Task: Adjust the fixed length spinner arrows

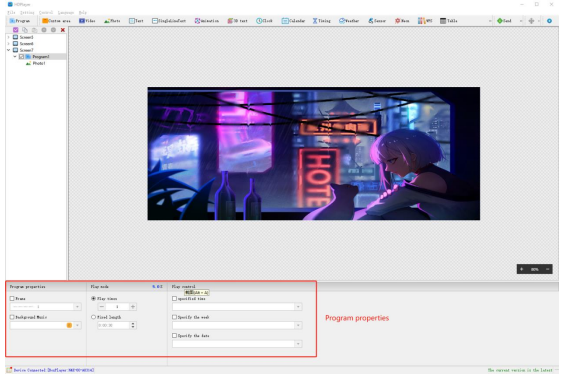Action: point(133,325)
